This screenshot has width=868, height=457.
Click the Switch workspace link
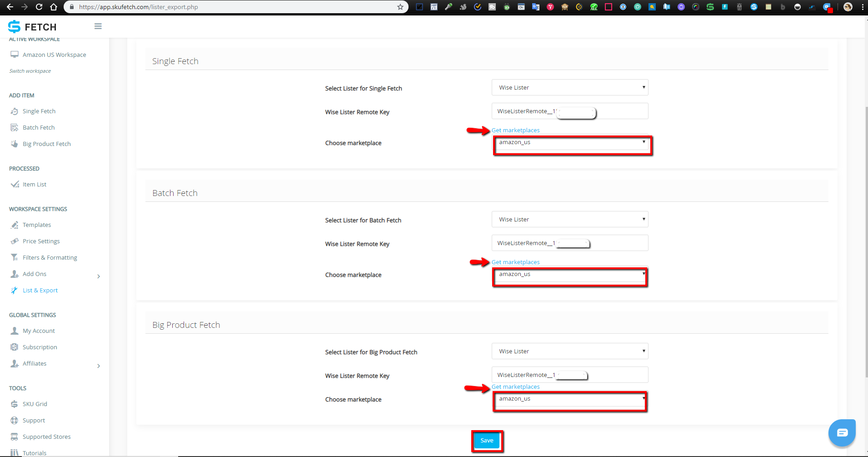30,71
